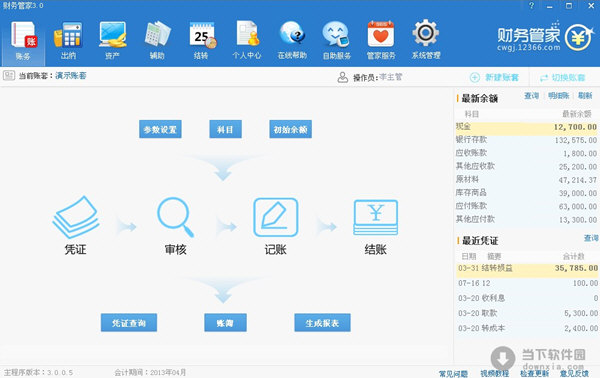Click 查询 link beside 最近凭证

coord(591,238)
